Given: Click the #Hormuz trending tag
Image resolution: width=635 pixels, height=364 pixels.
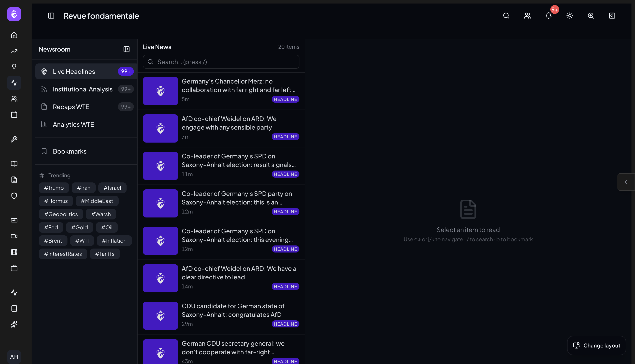Looking at the screenshot, I should coord(56,201).
